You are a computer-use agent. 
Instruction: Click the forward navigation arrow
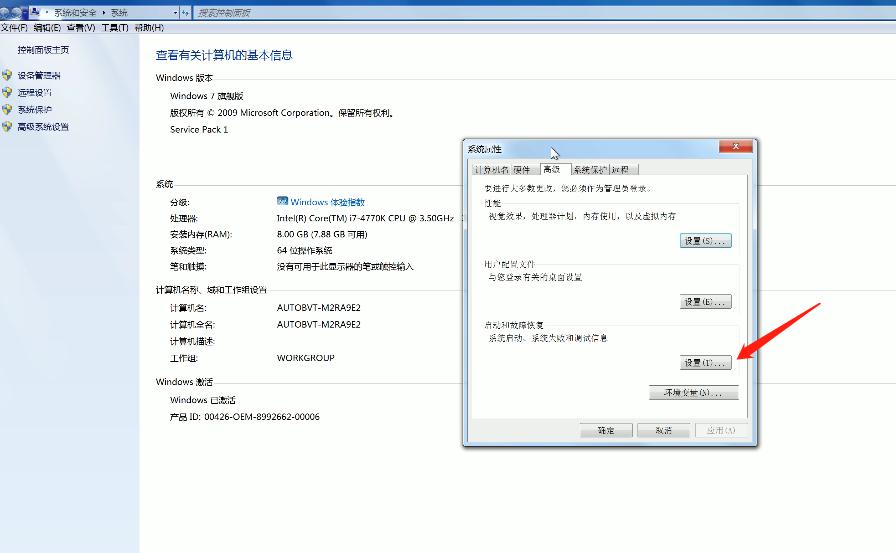tap(17, 13)
